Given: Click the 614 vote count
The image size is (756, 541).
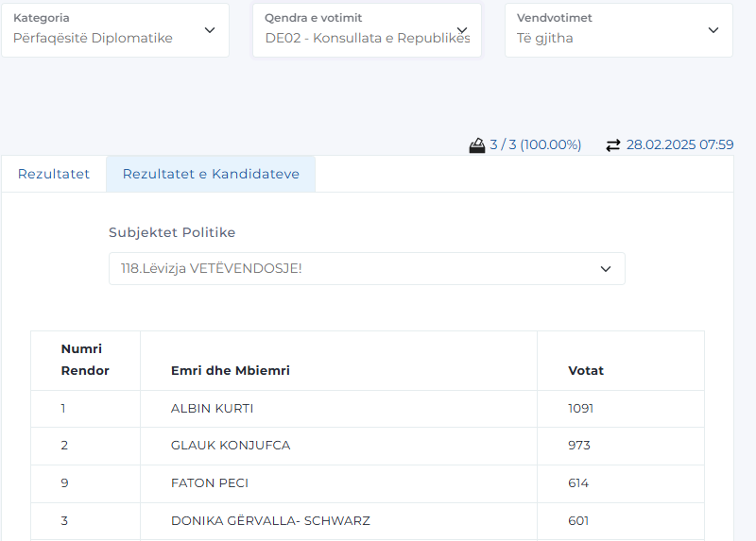Looking at the screenshot, I should (x=578, y=483).
